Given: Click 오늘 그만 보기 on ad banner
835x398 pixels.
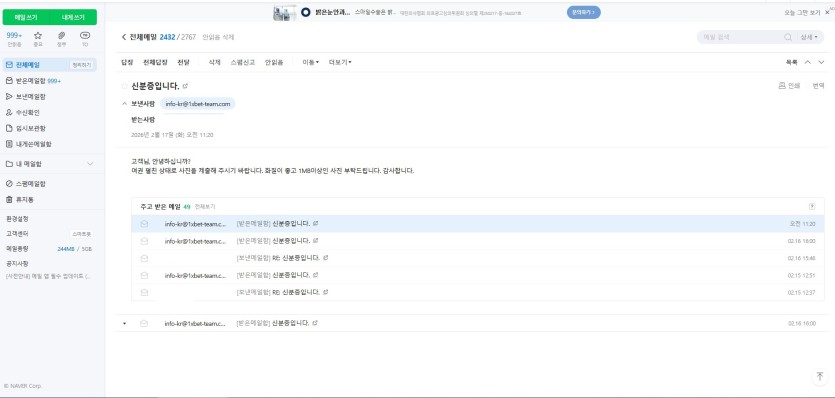Looking at the screenshot, I should [801, 12].
